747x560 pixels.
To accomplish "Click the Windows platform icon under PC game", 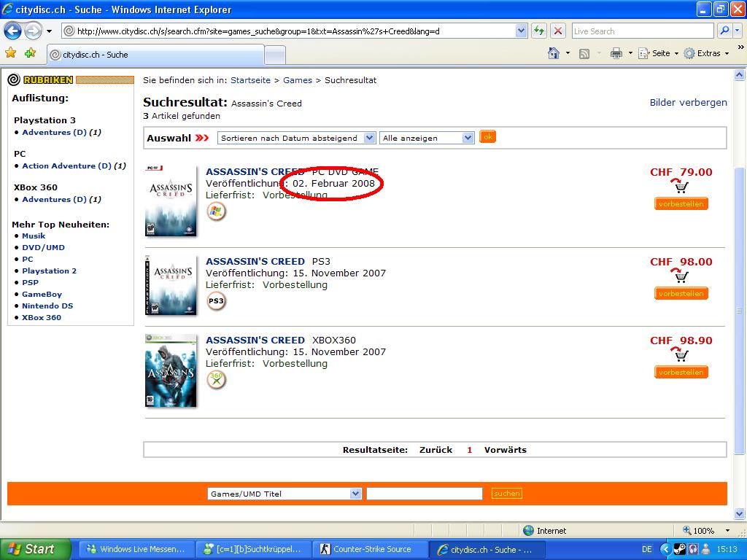I will click(216, 211).
